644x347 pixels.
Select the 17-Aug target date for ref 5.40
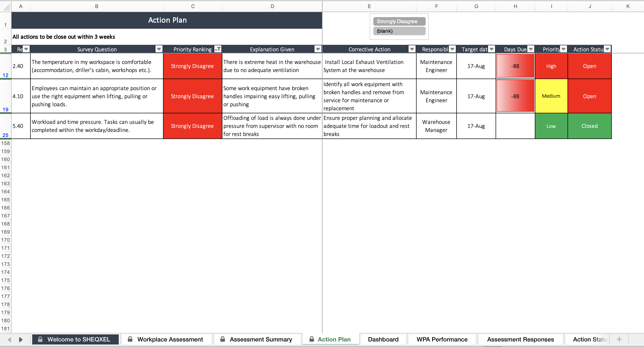tap(476, 126)
